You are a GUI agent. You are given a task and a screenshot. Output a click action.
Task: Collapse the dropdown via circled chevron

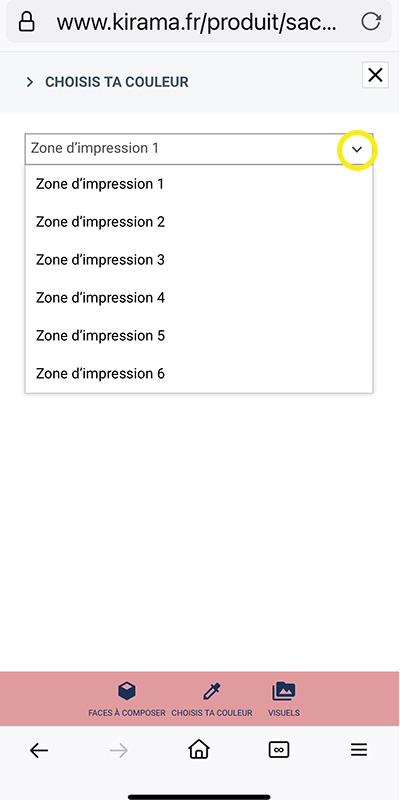[357, 149]
